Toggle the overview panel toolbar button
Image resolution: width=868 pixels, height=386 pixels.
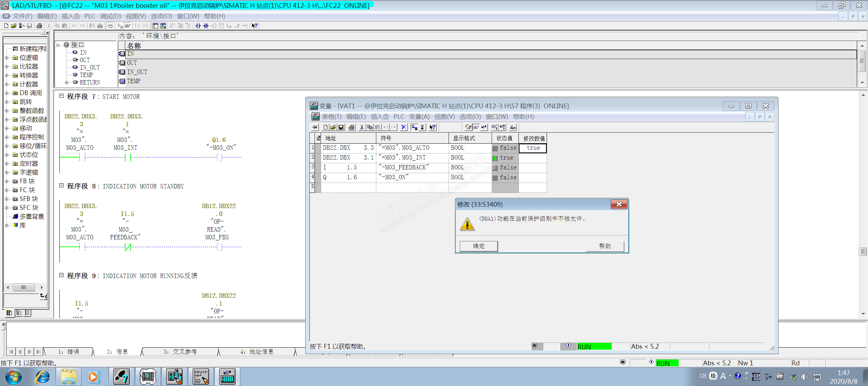(155, 26)
